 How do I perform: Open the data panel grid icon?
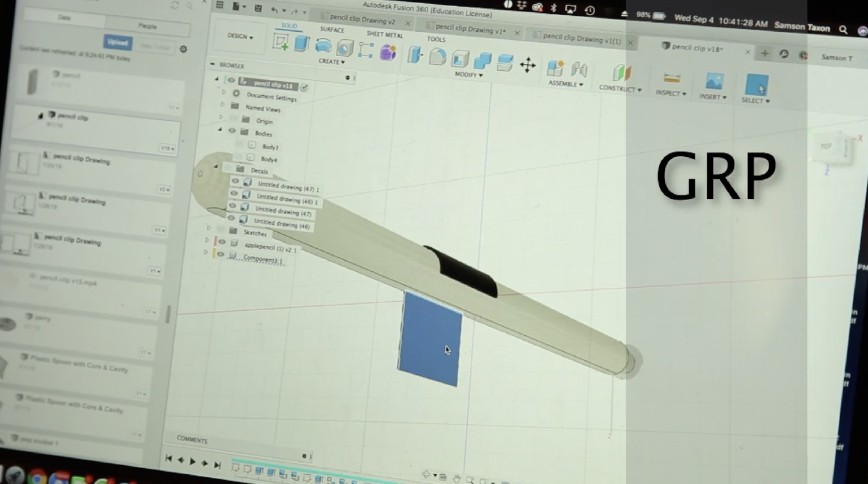(x=220, y=5)
